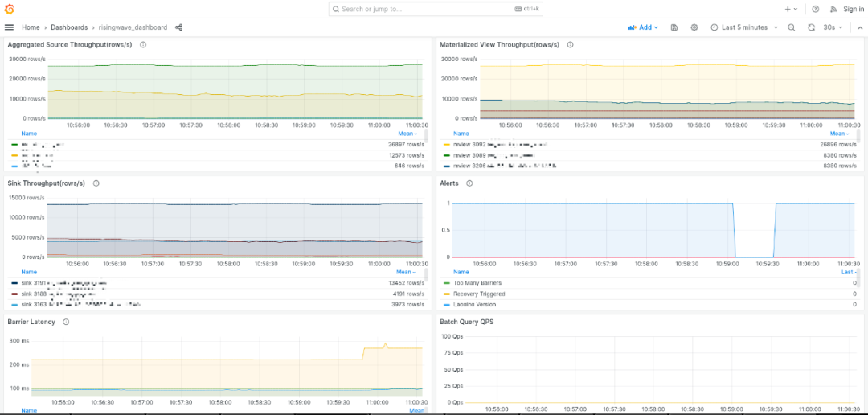The width and height of the screenshot is (868, 415).
Task: Sort Aggregated Source legend by Name
Action: point(29,134)
